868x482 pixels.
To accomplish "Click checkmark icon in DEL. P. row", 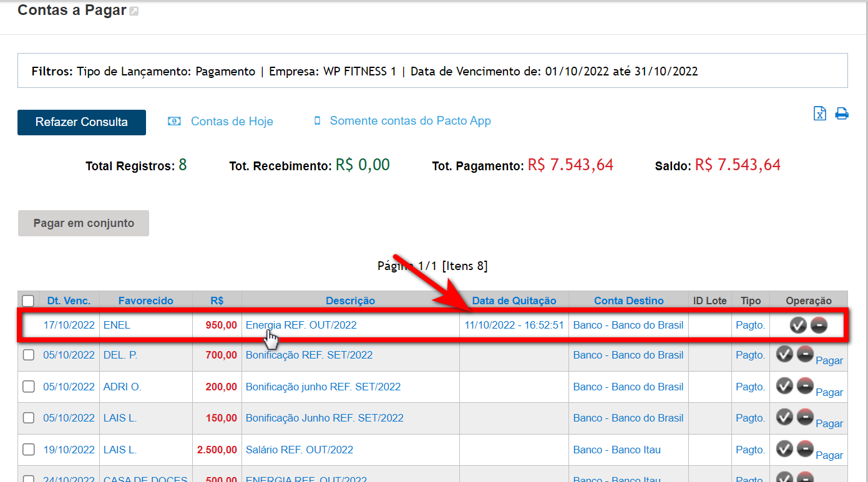I will tap(784, 354).
